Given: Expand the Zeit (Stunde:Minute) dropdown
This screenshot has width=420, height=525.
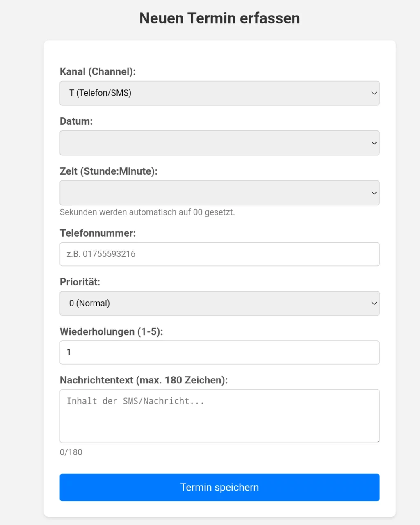Looking at the screenshot, I should coord(219,193).
